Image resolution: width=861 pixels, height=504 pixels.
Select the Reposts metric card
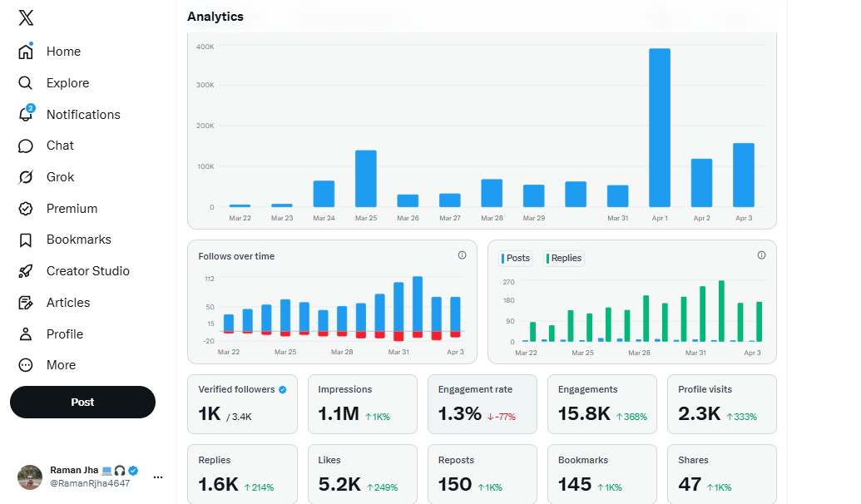pyautogui.click(x=482, y=474)
